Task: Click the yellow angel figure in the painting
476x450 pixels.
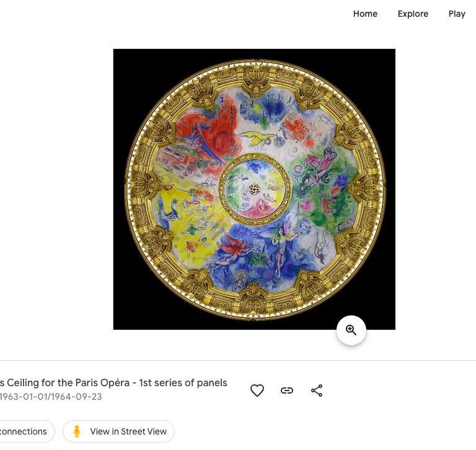Action: [x=257, y=138]
